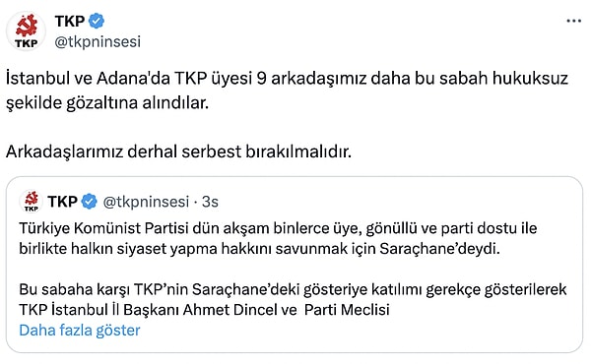
Task: Click the word Saraçhane'deydi in quoted tweet
Action: tap(439, 249)
